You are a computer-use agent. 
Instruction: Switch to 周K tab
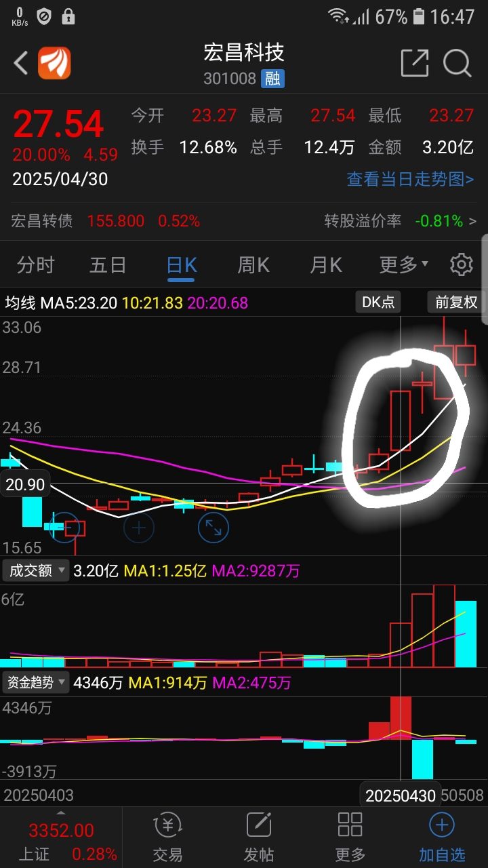[253, 264]
